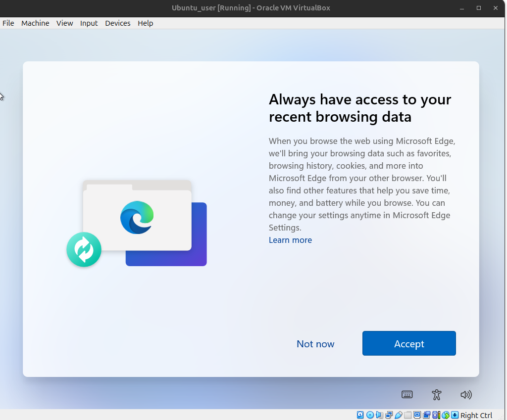
Task: Open the Input menu
Action: point(89,23)
